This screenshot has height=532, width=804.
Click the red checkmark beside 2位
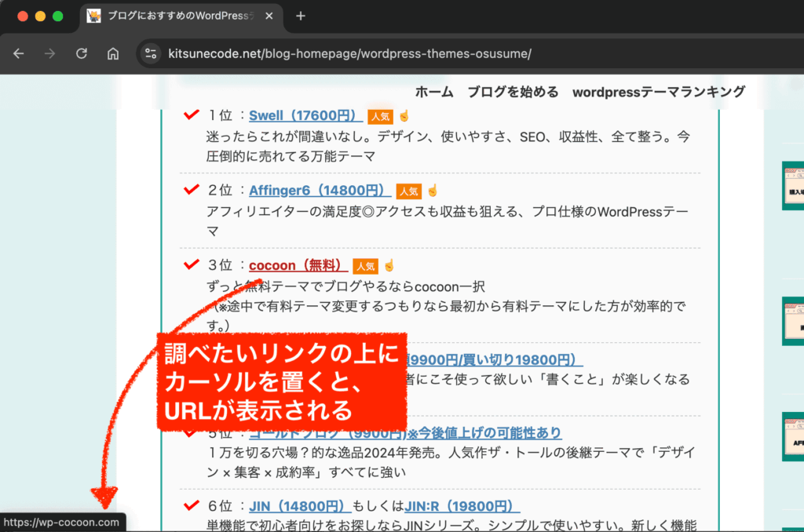point(192,189)
